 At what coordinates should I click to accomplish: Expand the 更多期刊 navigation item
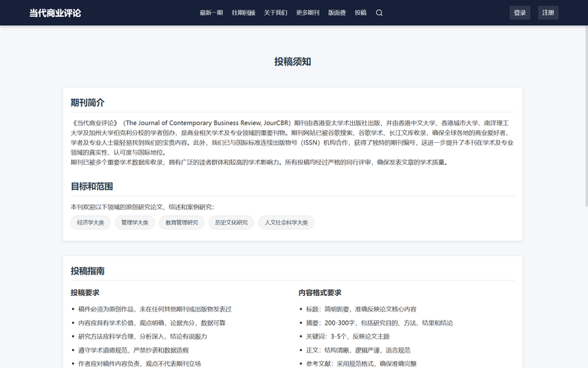[308, 13]
